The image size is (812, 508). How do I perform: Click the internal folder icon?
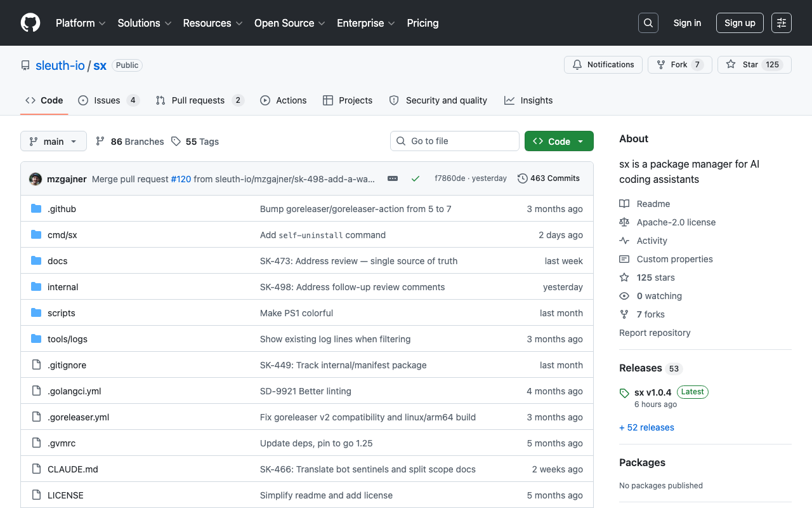[x=36, y=287]
